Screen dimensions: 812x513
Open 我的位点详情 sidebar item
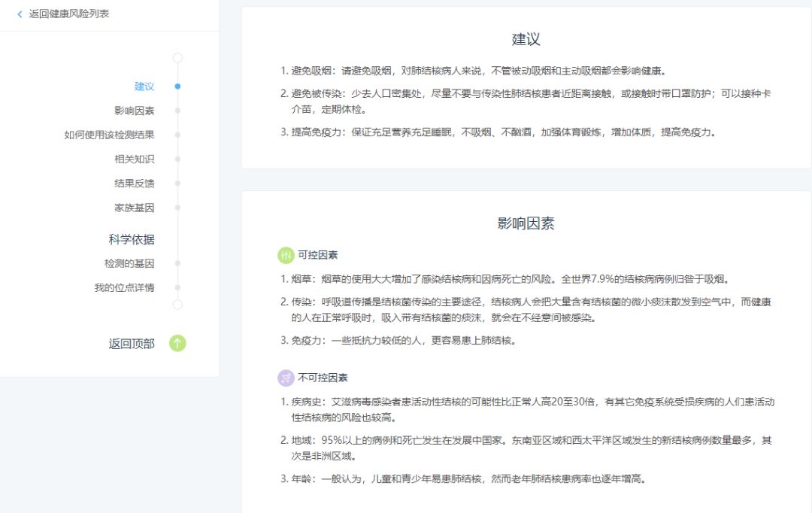[x=124, y=287]
